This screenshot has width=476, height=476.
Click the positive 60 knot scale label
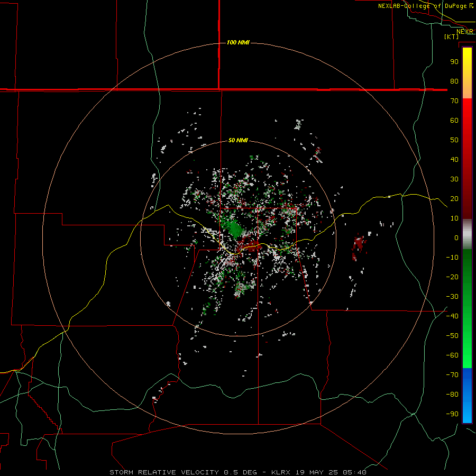tap(454, 120)
